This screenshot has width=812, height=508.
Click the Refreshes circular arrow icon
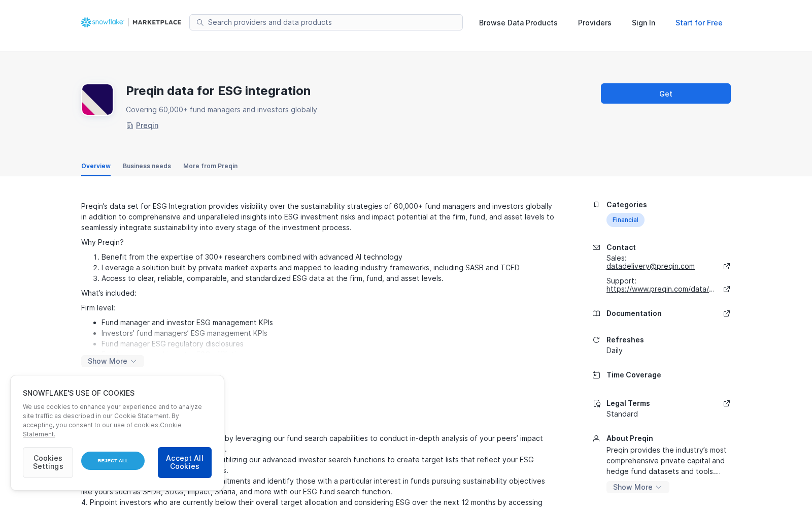click(x=596, y=340)
